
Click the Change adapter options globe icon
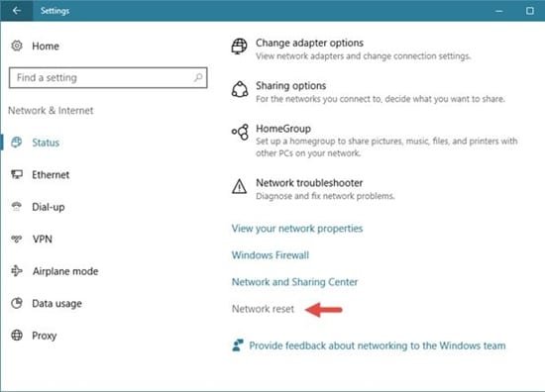tap(240, 46)
